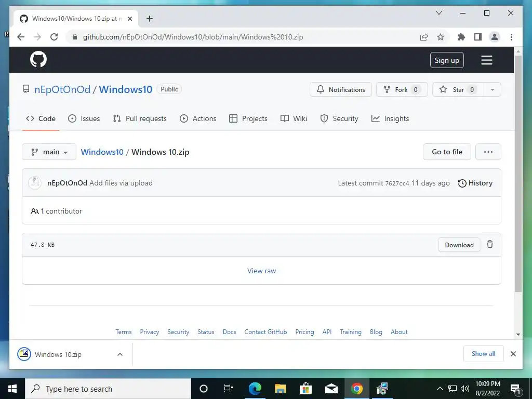Open Contact GitHub footer link
Screen dimensions: 532x399
point(265,332)
